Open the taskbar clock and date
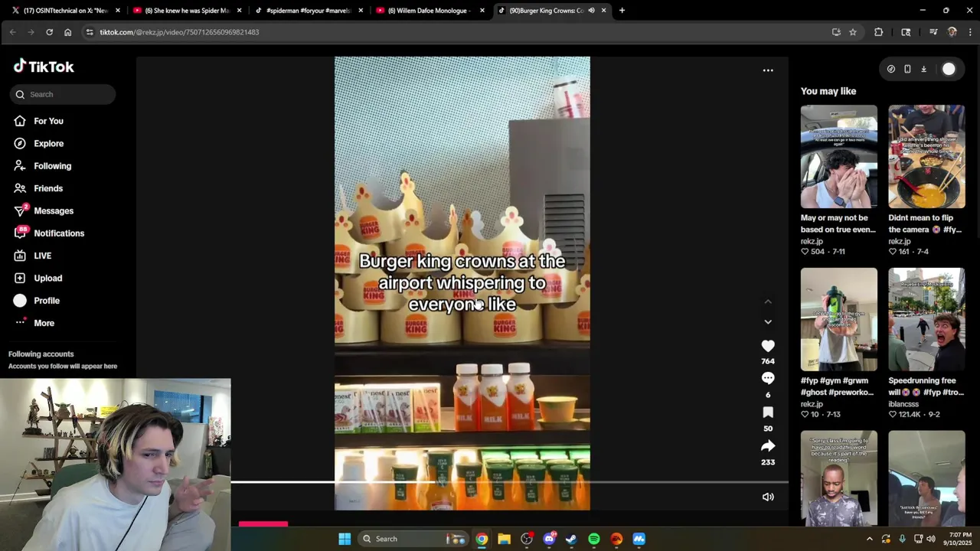Viewport: 980px width, 551px height. [959, 539]
